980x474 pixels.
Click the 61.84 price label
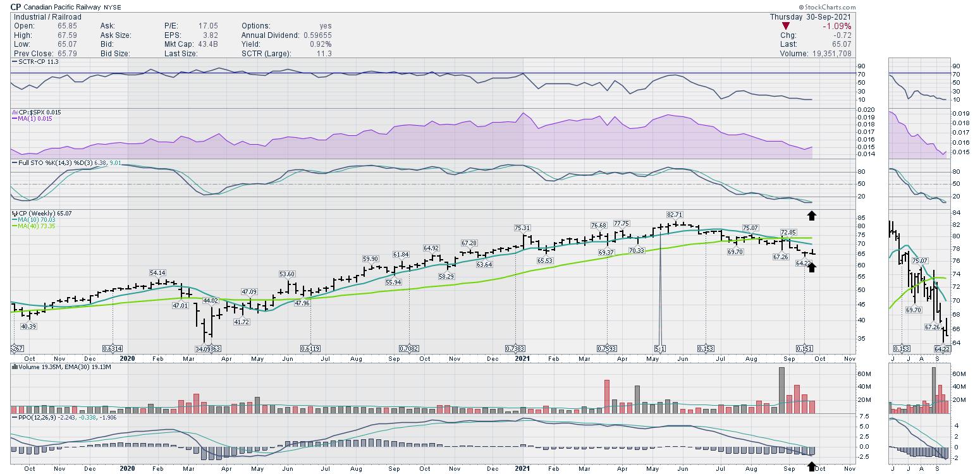pos(401,255)
